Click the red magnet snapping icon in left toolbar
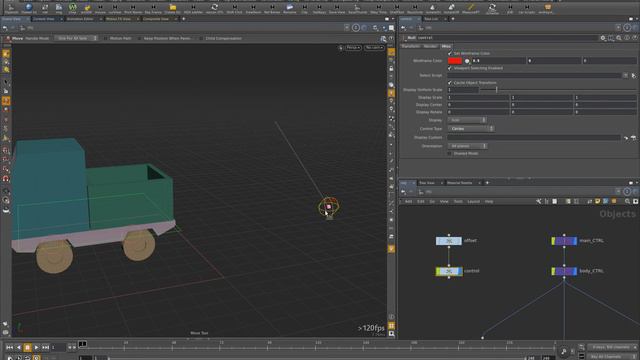Screen dimensions: 640x360 point(6,179)
